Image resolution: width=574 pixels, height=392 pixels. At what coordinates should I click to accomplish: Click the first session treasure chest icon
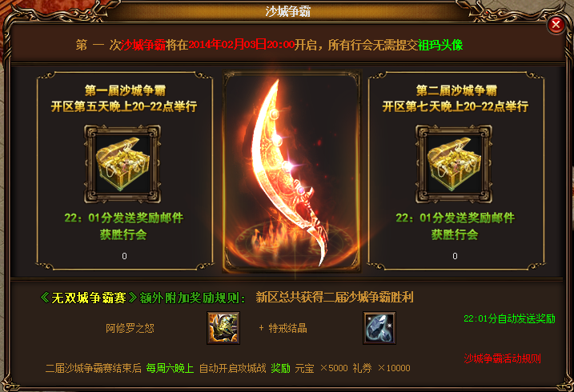click(122, 164)
